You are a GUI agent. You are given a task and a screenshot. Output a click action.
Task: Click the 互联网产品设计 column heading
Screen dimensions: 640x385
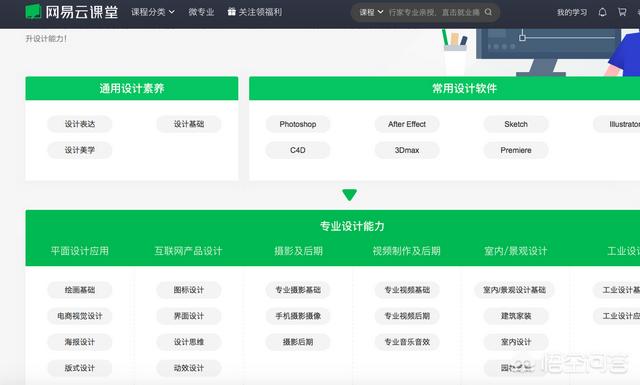189,251
